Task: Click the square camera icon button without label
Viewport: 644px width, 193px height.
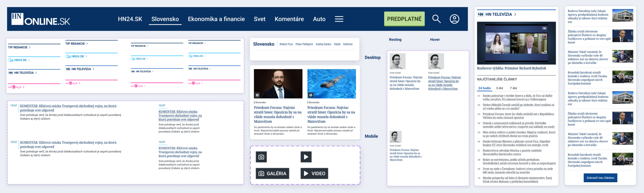Action: (261, 157)
